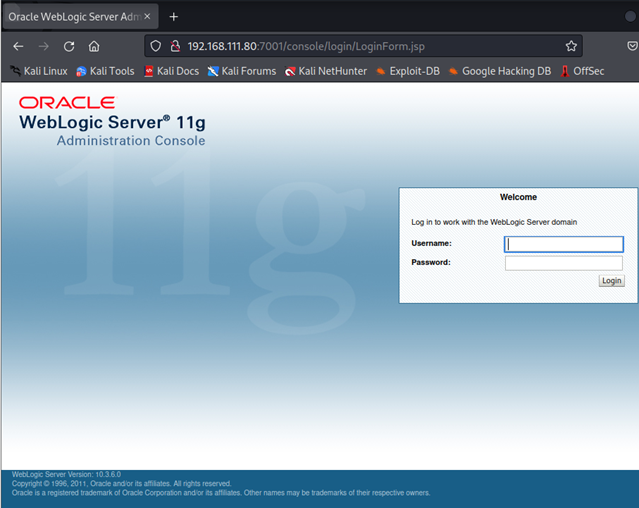Click the Login button
Image resolution: width=639 pixels, height=508 pixels.
(611, 281)
